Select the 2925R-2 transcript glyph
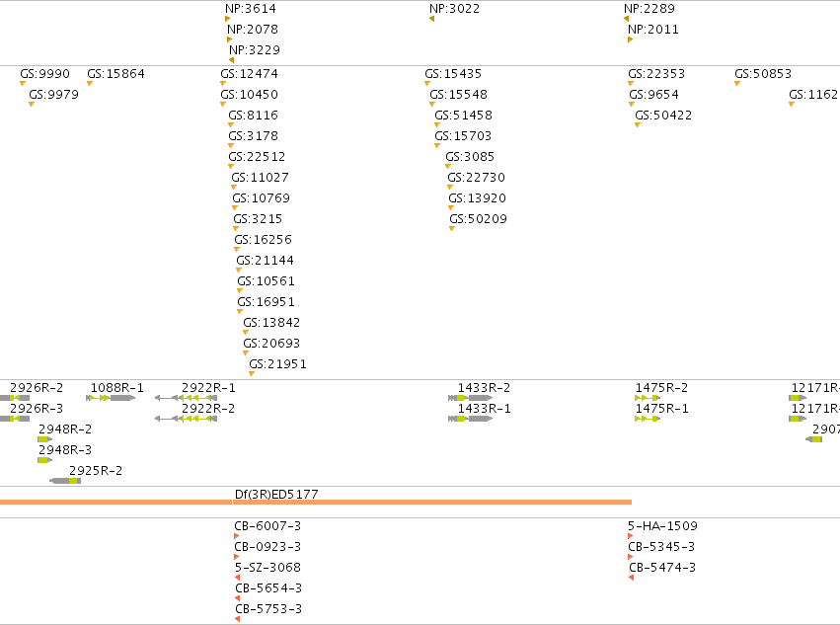The width and height of the screenshot is (840, 625). (65, 481)
